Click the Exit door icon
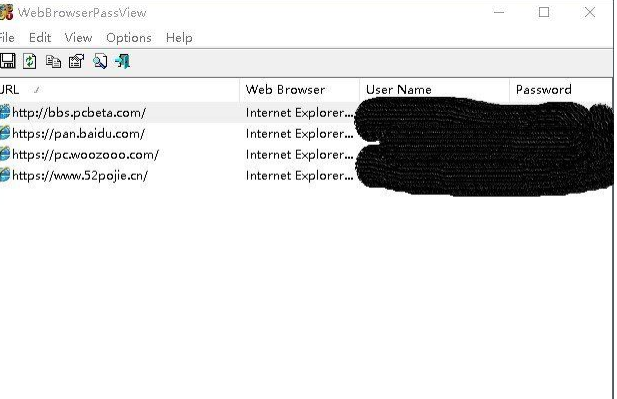The image size is (617, 399). point(122,62)
